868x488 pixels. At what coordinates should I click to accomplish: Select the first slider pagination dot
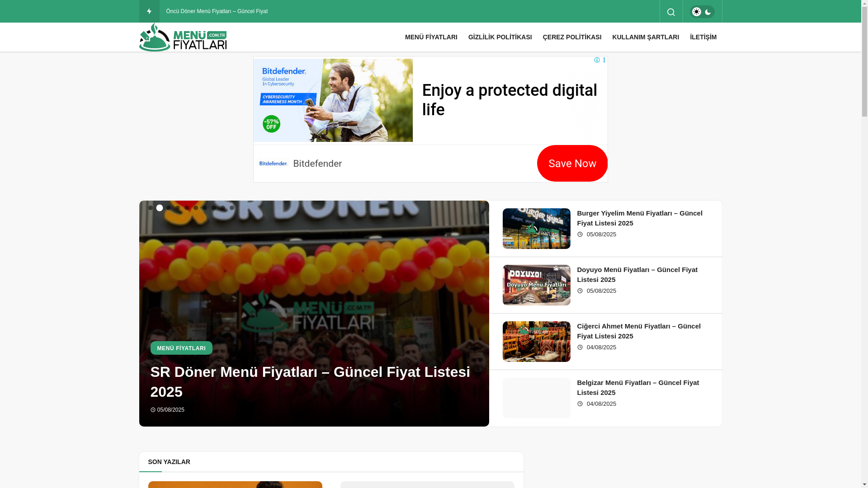[151, 208]
